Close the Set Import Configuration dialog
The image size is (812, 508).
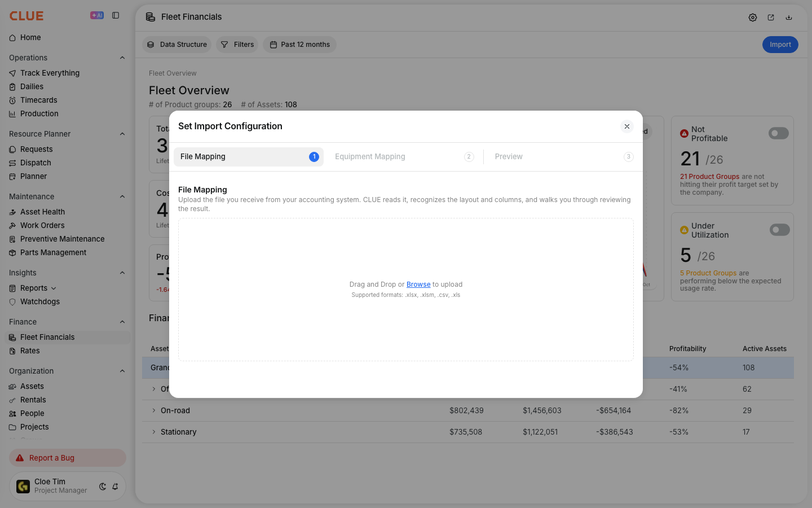627,126
